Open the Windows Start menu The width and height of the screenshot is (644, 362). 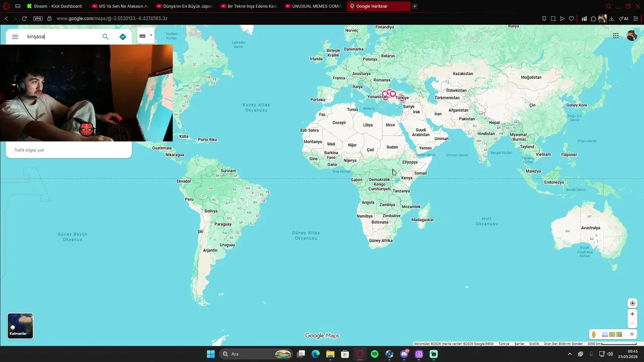[x=210, y=354]
